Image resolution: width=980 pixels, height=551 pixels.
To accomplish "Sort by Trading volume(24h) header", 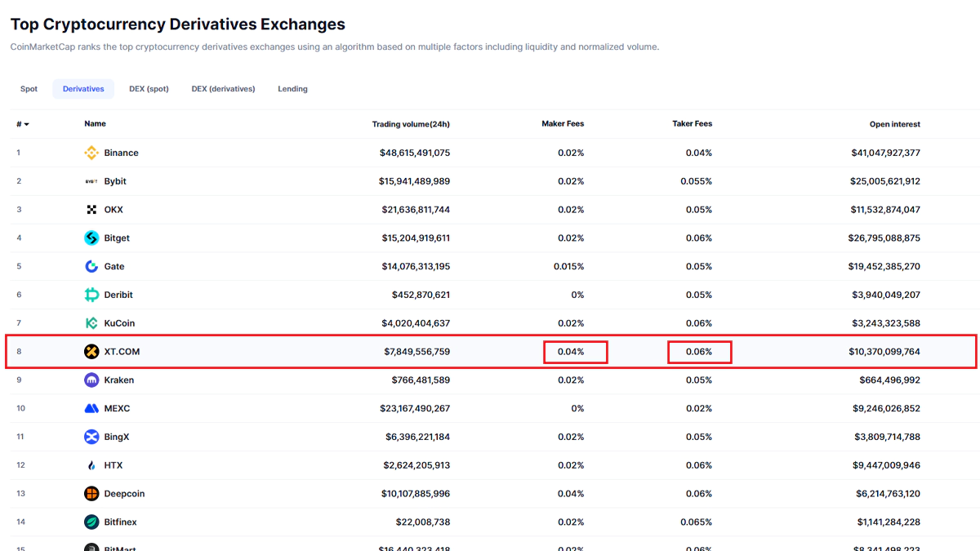I will [411, 124].
